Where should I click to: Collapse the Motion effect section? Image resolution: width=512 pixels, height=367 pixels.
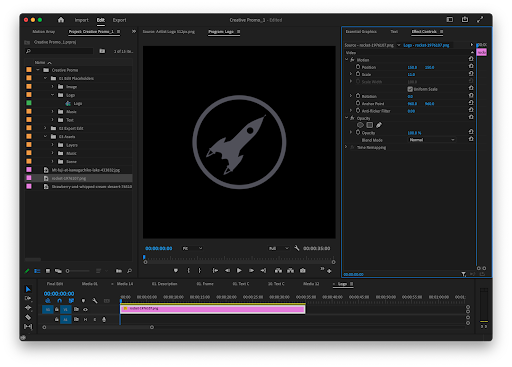347,60
